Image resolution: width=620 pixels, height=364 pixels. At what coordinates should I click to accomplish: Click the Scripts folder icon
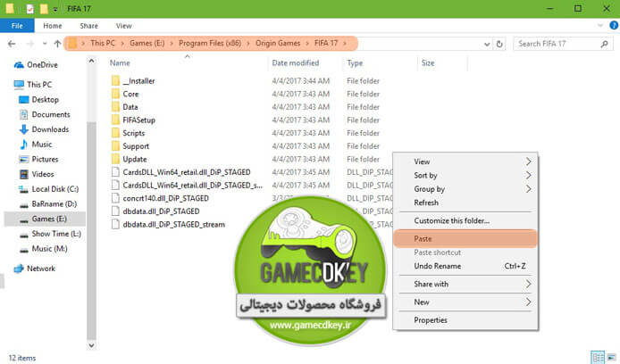pyautogui.click(x=115, y=133)
